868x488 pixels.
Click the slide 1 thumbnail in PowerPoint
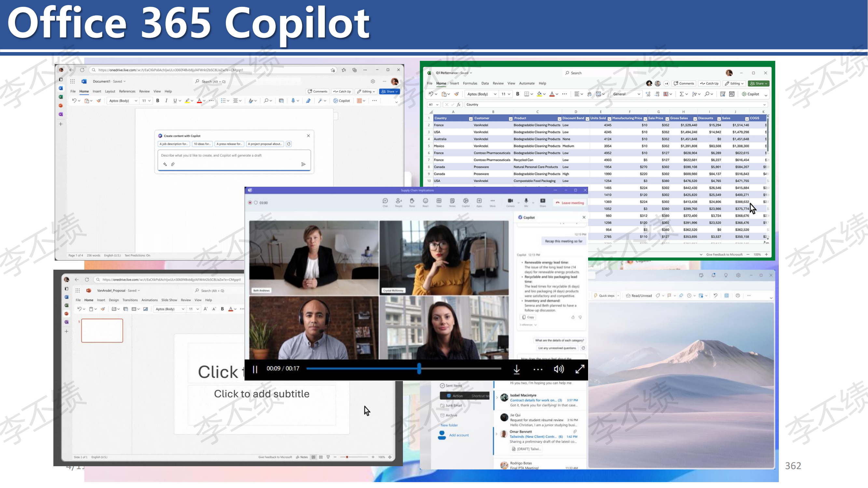click(x=102, y=331)
